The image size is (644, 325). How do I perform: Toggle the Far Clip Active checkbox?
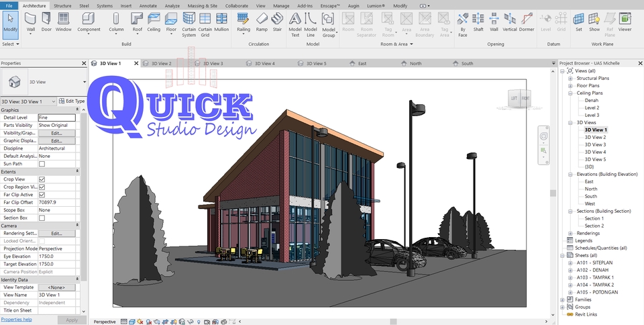coord(42,195)
